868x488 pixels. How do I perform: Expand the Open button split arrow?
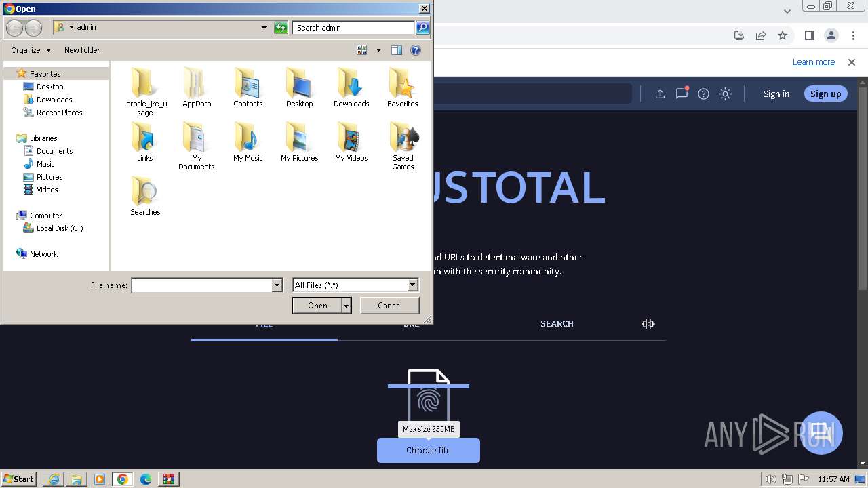(347, 306)
